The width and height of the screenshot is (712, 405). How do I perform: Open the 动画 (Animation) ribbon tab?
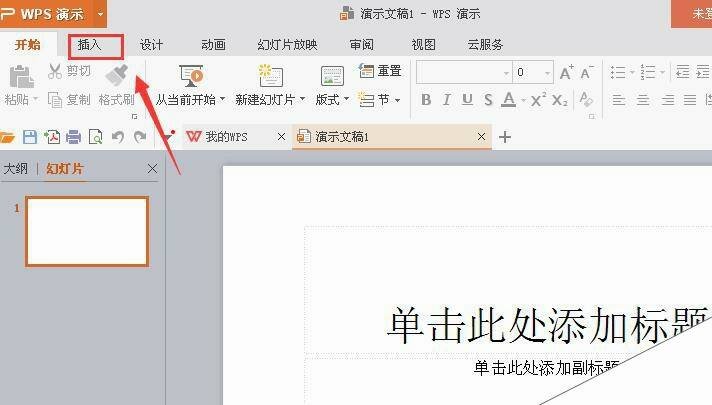[213, 44]
